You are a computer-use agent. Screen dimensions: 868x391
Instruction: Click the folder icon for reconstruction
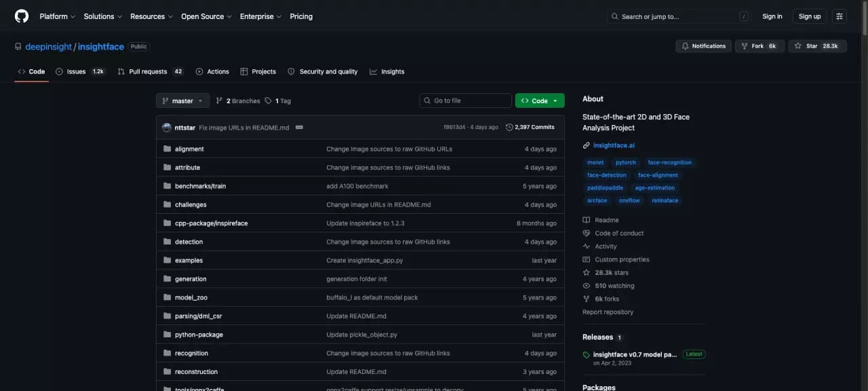(167, 371)
